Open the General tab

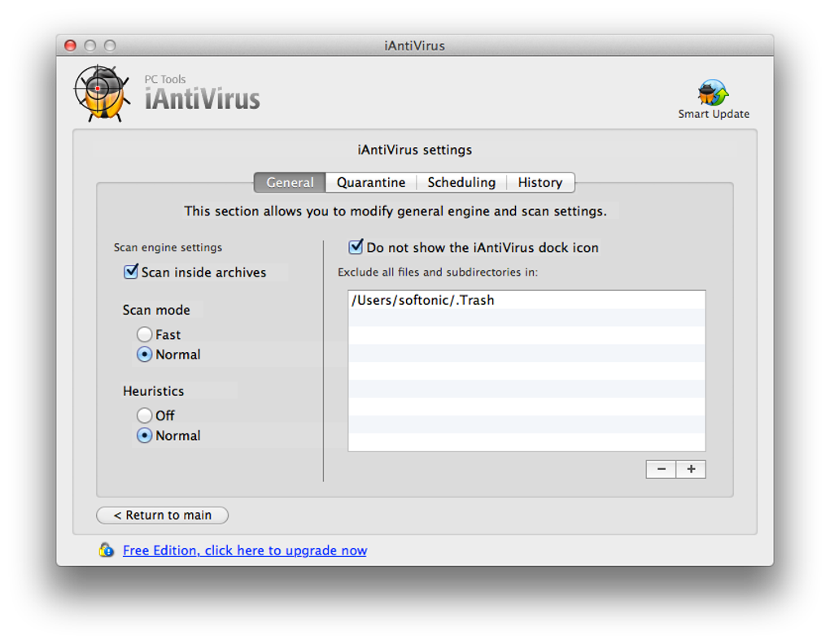tap(290, 182)
